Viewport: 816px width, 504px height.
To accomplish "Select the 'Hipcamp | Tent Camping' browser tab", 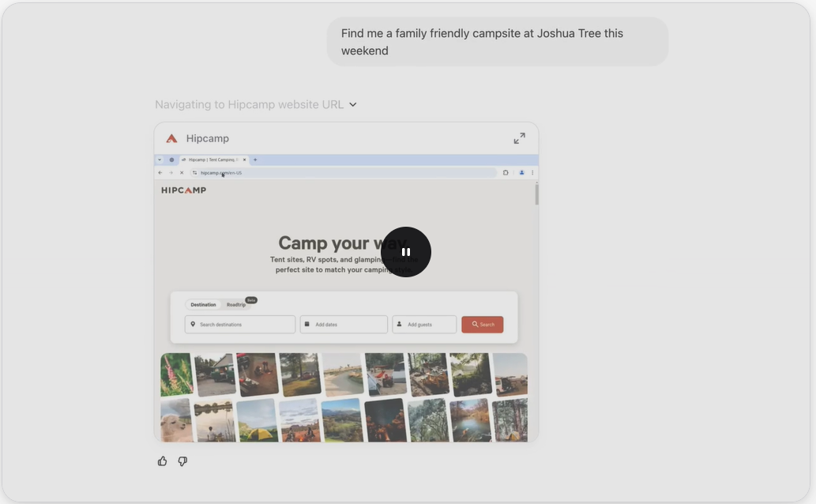I will coord(214,160).
